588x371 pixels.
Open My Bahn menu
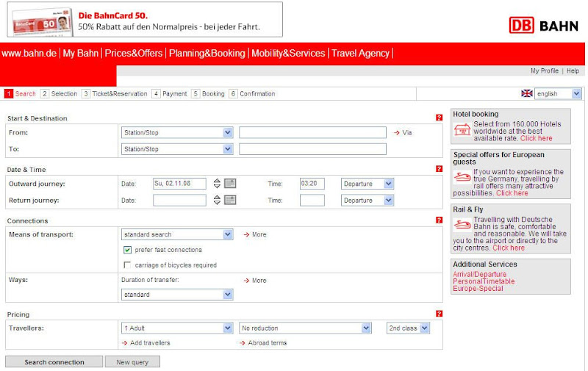coord(81,53)
